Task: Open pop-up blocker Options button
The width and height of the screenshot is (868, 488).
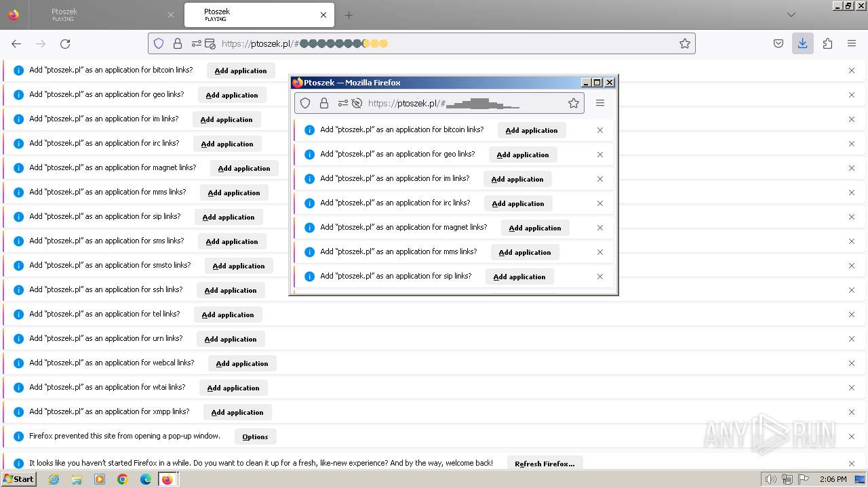Action: coord(256,436)
